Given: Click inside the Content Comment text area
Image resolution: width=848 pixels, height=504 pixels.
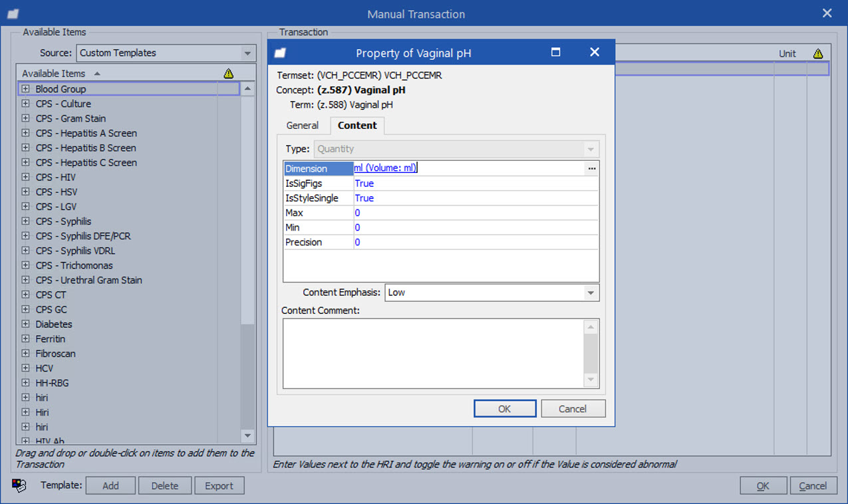Looking at the screenshot, I should 436,352.
